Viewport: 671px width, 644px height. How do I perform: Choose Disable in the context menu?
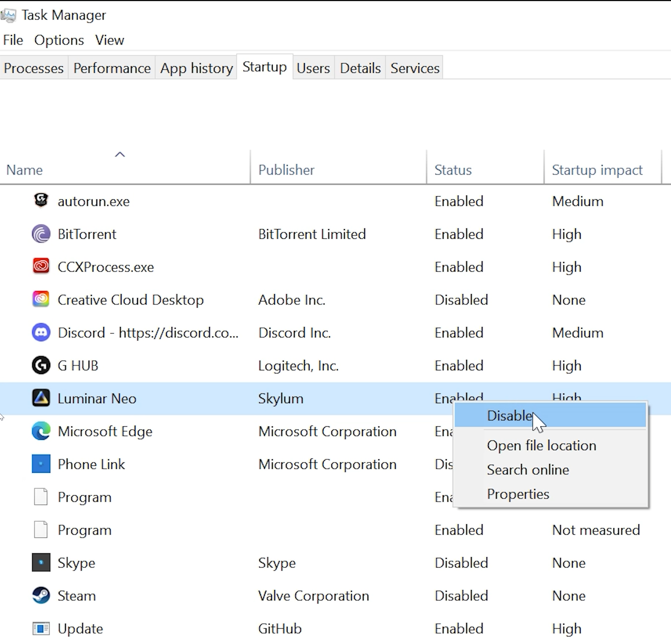click(550, 415)
